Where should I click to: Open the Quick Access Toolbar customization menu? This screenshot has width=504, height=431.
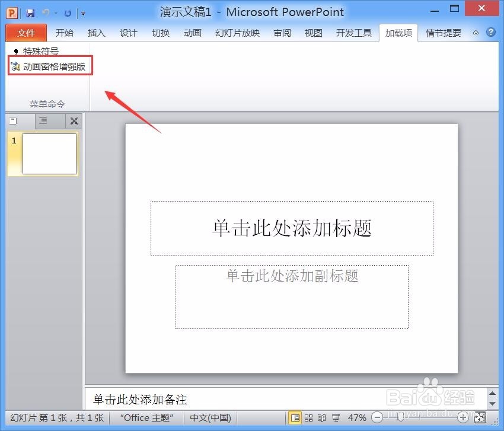(82, 12)
